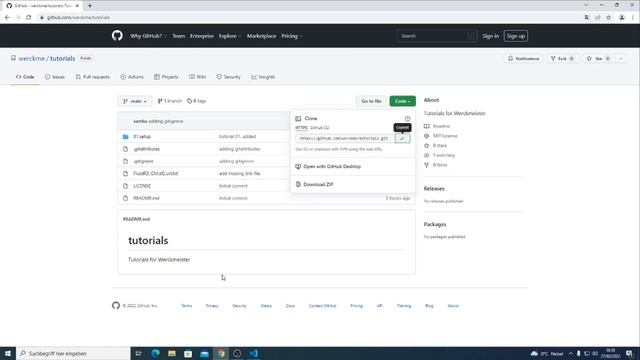The height and width of the screenshot is (360, 640).
Task: Open a new browser tab with plus
Action: [x=90, y=6]
